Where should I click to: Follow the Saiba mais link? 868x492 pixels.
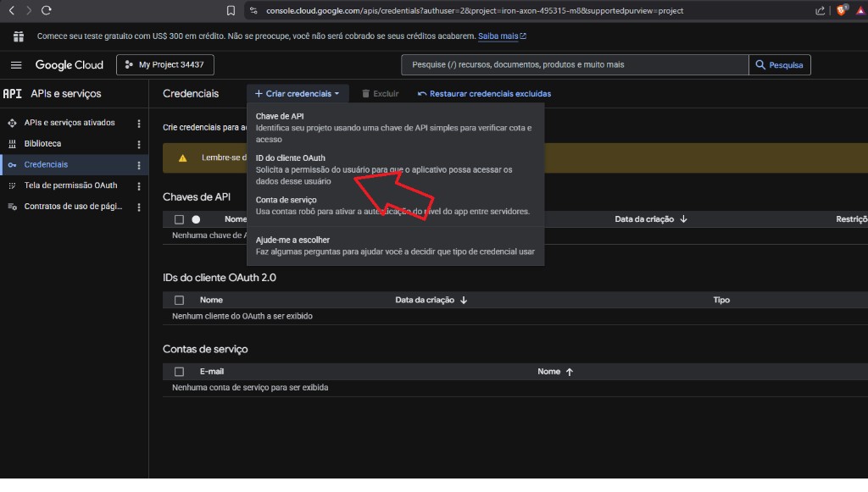502,36
